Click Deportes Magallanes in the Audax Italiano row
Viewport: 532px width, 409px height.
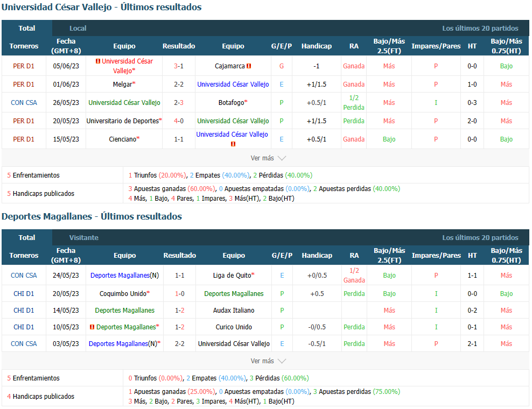pos(124,311)
